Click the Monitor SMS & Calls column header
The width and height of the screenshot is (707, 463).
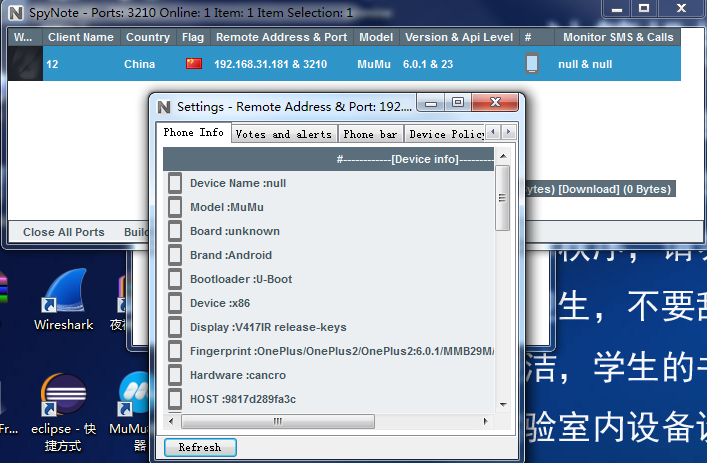point(618,37)
